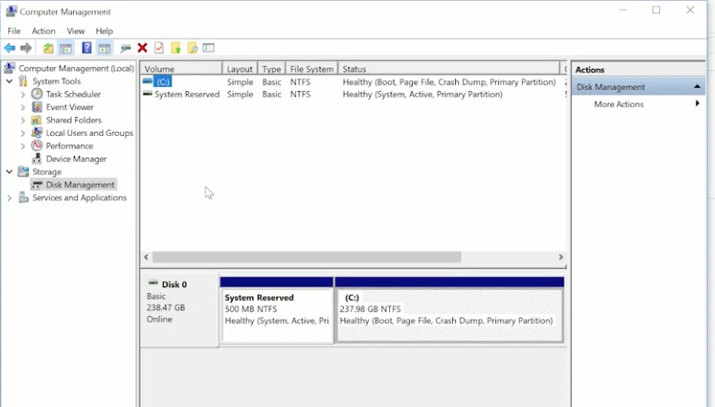The height and width of the screenshot is (407, 715).
Task: Click the red X delete icon
Action: (142, 47)
